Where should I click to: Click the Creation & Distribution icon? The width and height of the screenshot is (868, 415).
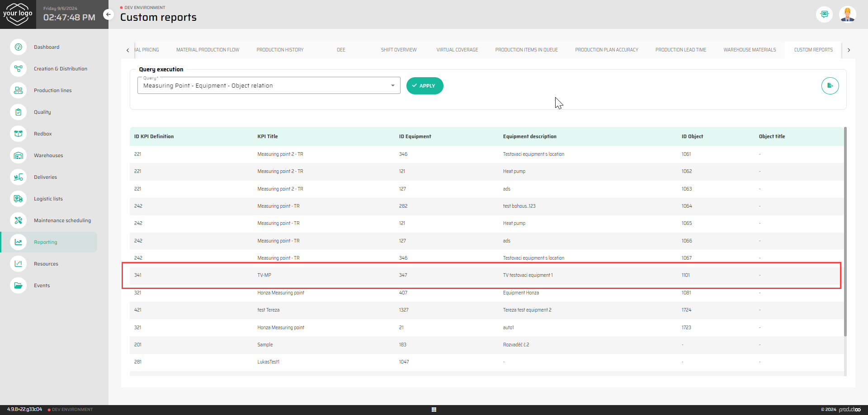coord(18,69)
